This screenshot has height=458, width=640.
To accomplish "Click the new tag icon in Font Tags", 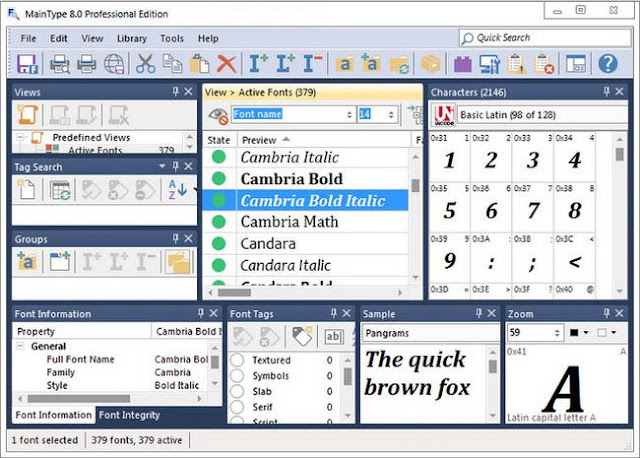I will 302,336.
